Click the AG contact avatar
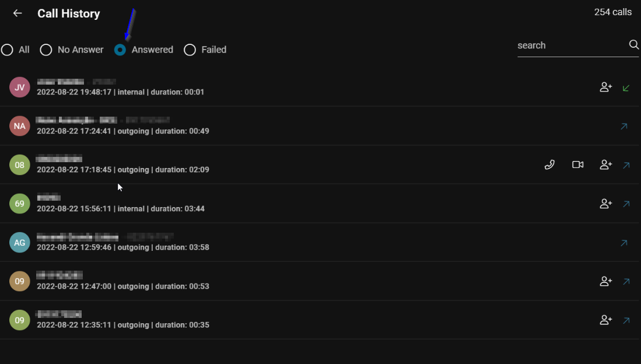 click(x=20, y=243)
